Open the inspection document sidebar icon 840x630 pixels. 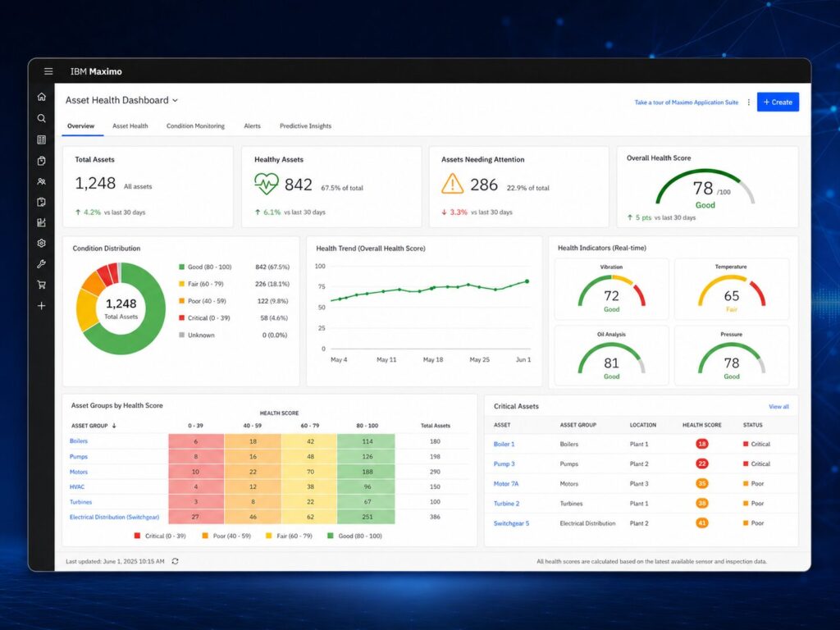(41, 202)
